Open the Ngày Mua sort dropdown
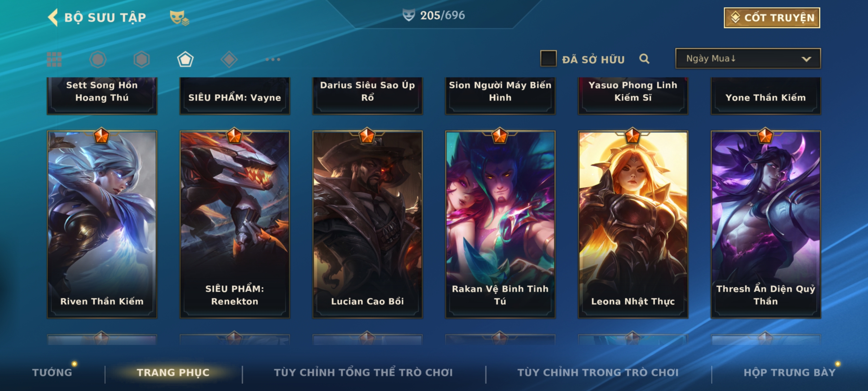Viewport: 868px width, 391px height. 748,58
